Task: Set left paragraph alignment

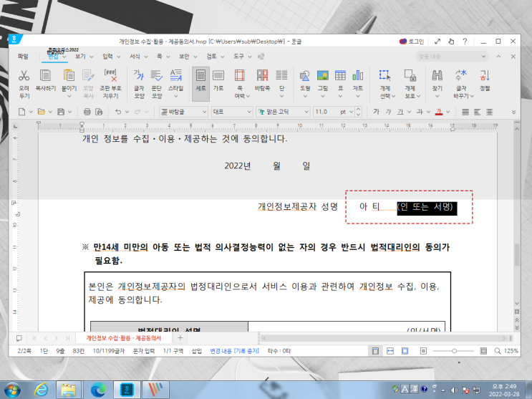Action: (x=478, y=112)
